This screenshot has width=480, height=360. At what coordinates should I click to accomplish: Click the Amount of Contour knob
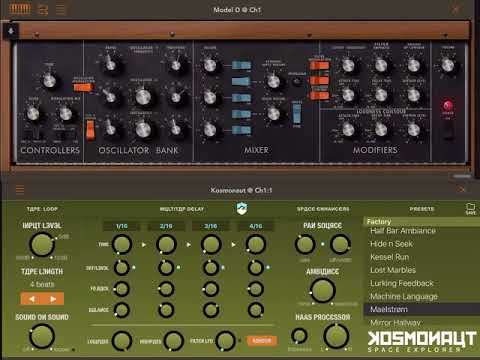tap(414, 65)
